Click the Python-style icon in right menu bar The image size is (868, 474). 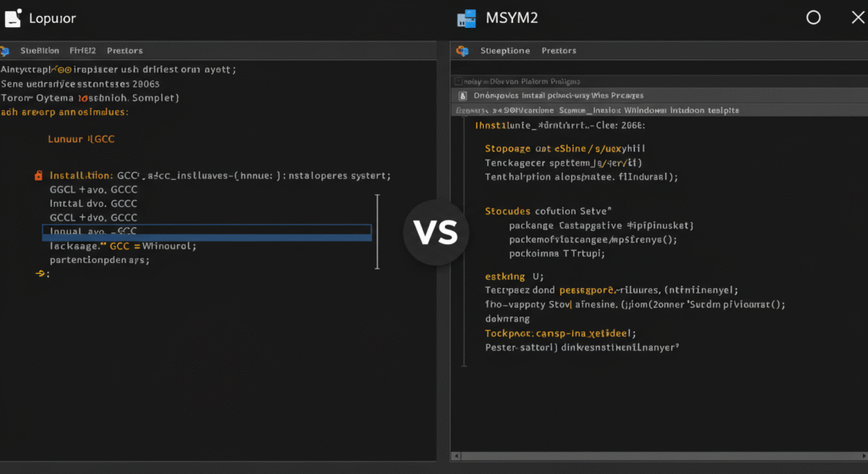[462, 51]
